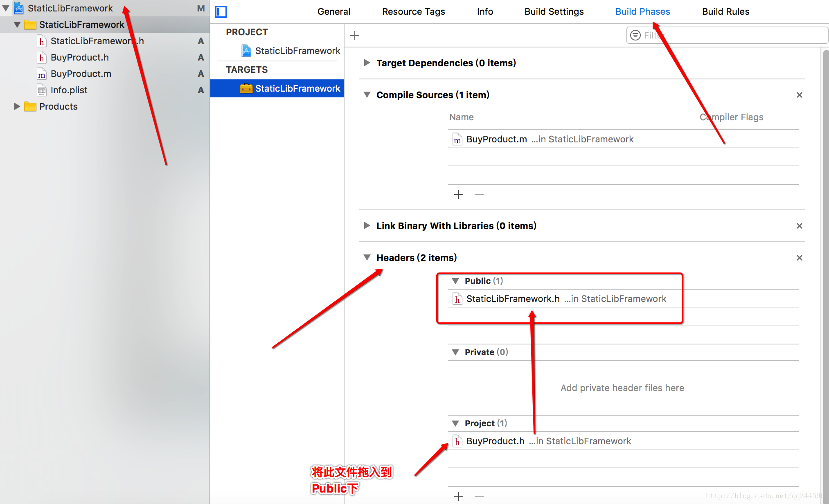The width and height of the screenshot is (829, 504).
Task: Collapse the StaticLibFramework folder group
Action: click(x=17, y=25)
